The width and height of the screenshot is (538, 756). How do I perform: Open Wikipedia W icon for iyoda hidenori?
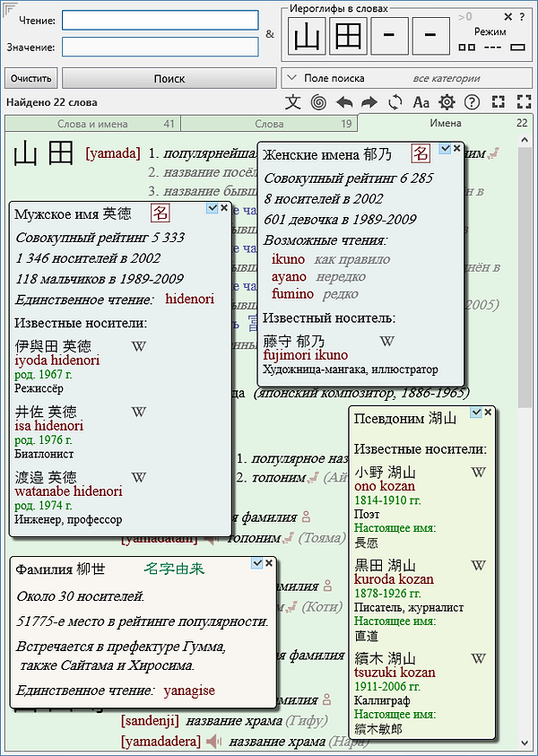pyautogui.click(x=138, y=346)
